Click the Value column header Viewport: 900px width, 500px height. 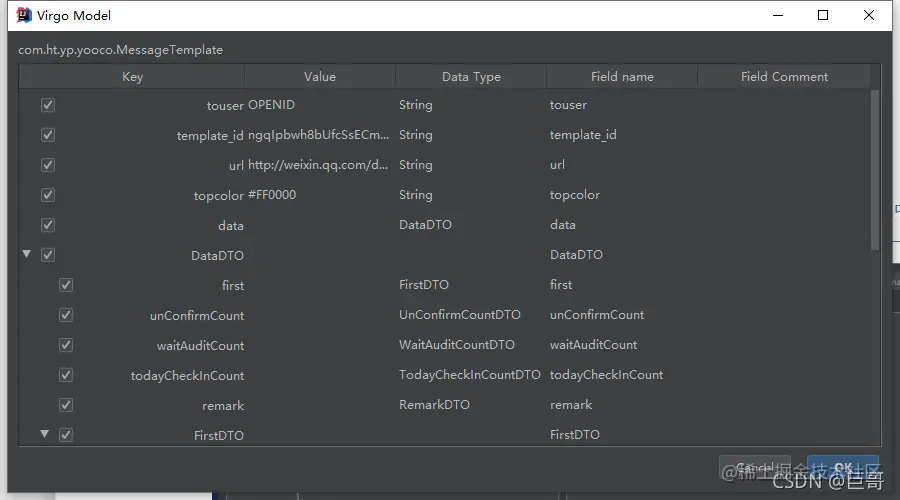click(320, 76)
